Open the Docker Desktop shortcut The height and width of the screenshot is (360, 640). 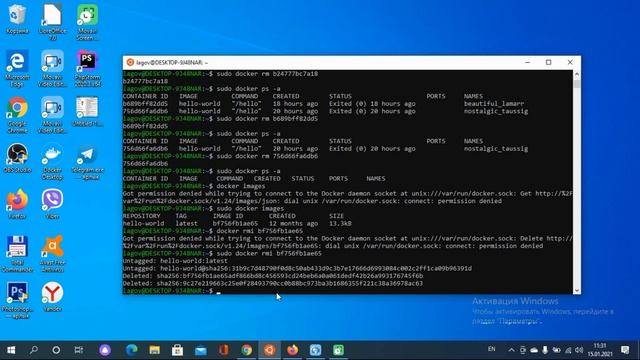point(52,161)
